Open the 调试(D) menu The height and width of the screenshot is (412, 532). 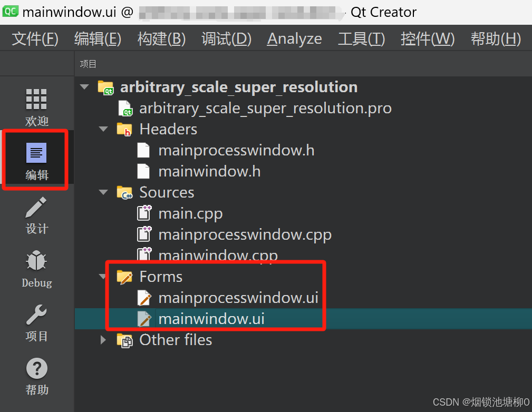pyautogui.click(x=226, y=38)
